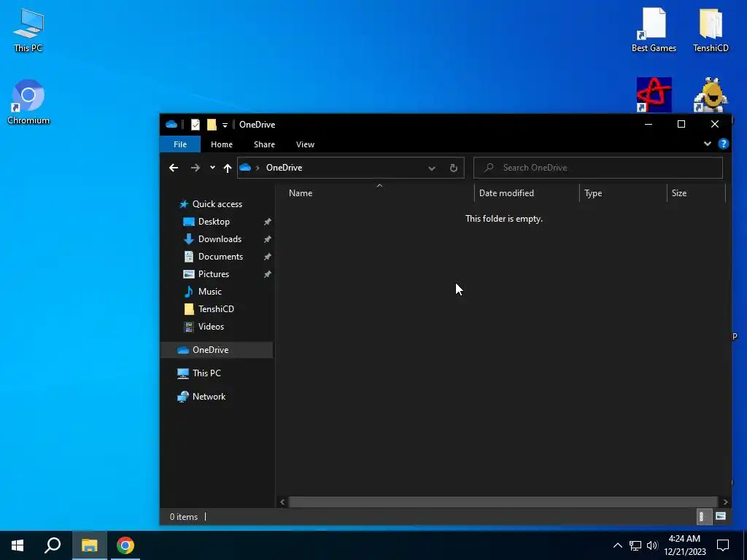Click OneDrive in the address bar
Image resolution: width=747 pixels, height=560 pixels.
click(x=284, y=168)
